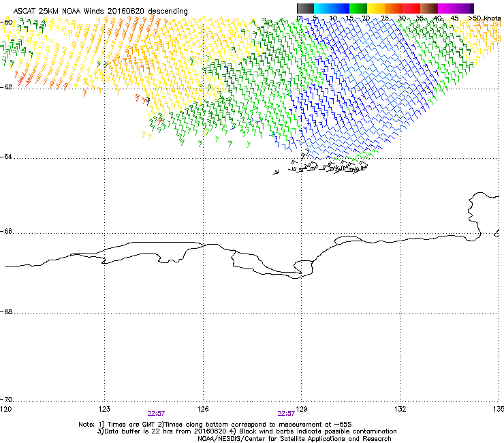The image size is (504, 443).
Task: Click the legend label '45'
Action: tap(454, 18)
